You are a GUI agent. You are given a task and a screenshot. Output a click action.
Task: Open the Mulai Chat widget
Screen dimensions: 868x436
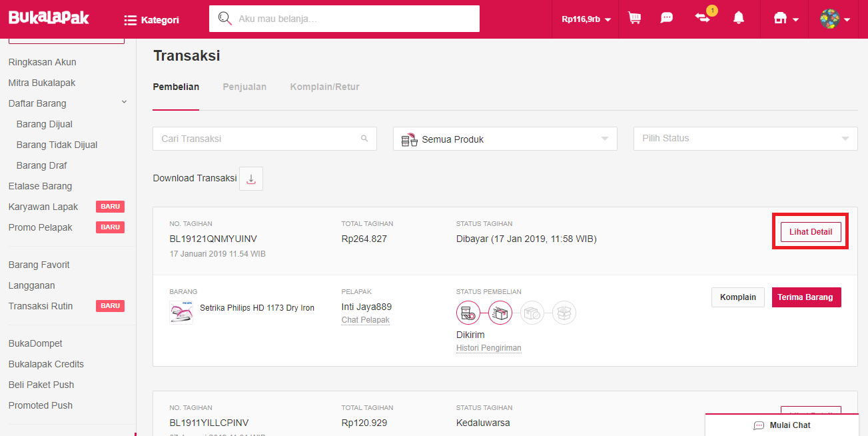coord(782,425)
